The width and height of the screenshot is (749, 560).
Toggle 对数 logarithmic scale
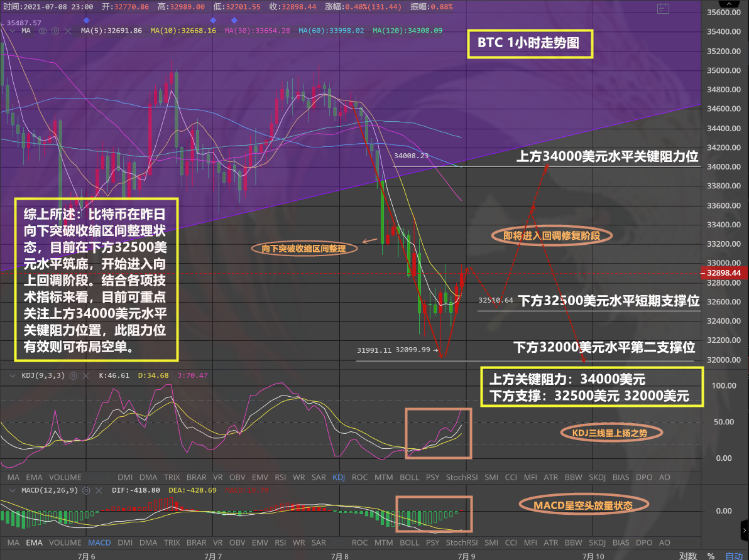point(688,556)
